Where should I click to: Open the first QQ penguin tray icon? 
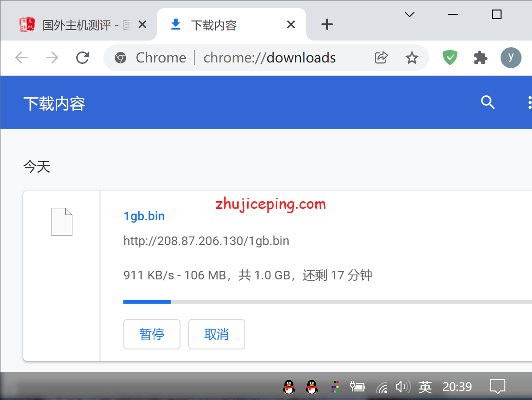point(289,387)
